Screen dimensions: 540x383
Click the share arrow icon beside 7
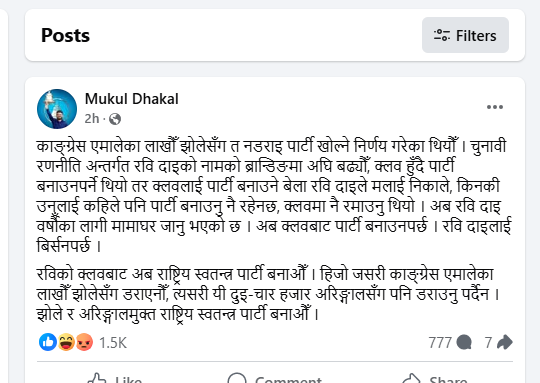505,342
